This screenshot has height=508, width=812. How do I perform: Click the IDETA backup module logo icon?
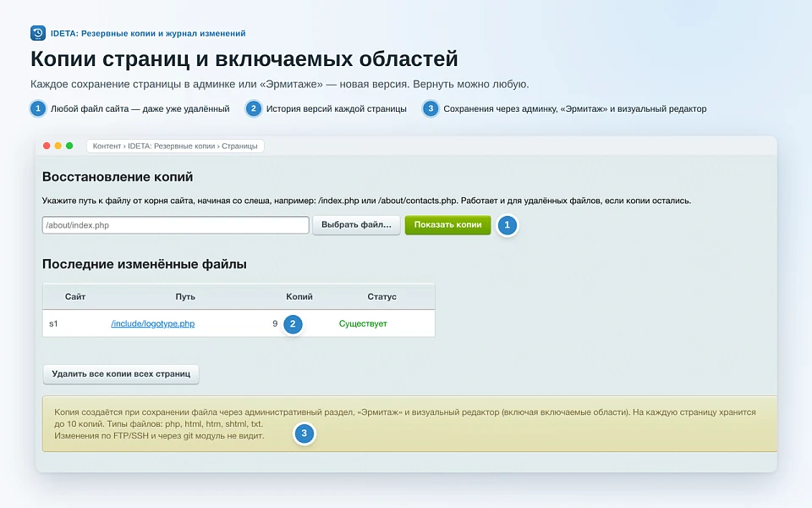pos(38,33)
